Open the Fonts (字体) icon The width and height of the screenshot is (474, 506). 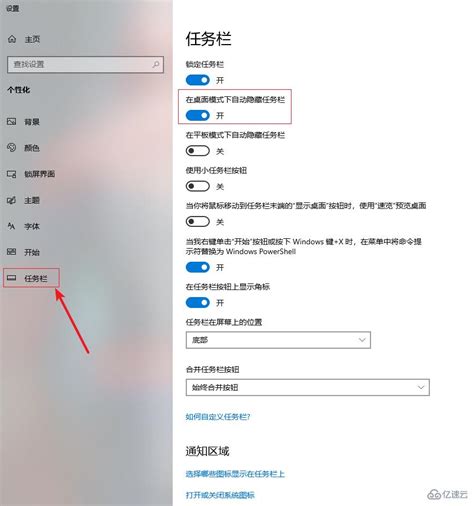(12, 226)
